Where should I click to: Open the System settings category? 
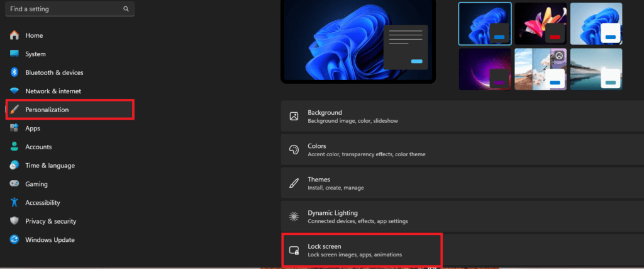coord(70,54)
